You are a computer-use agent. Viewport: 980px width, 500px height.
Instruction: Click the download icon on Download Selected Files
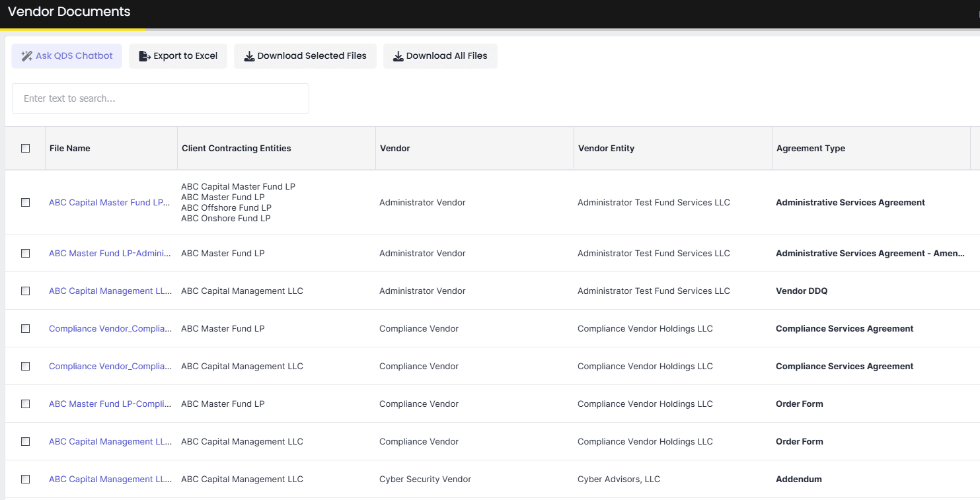[x=249, y=56]
